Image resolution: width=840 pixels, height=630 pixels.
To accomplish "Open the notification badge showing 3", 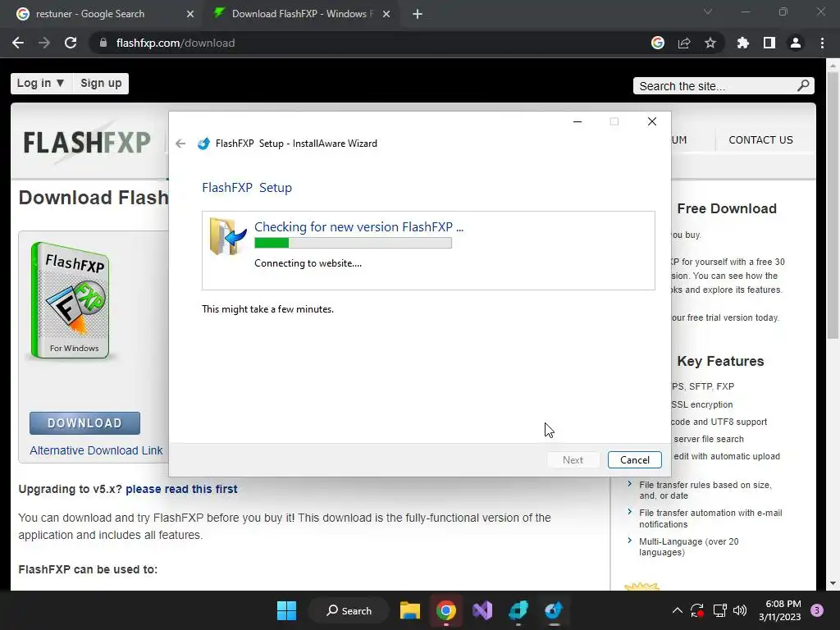I will tap(817, 610).
